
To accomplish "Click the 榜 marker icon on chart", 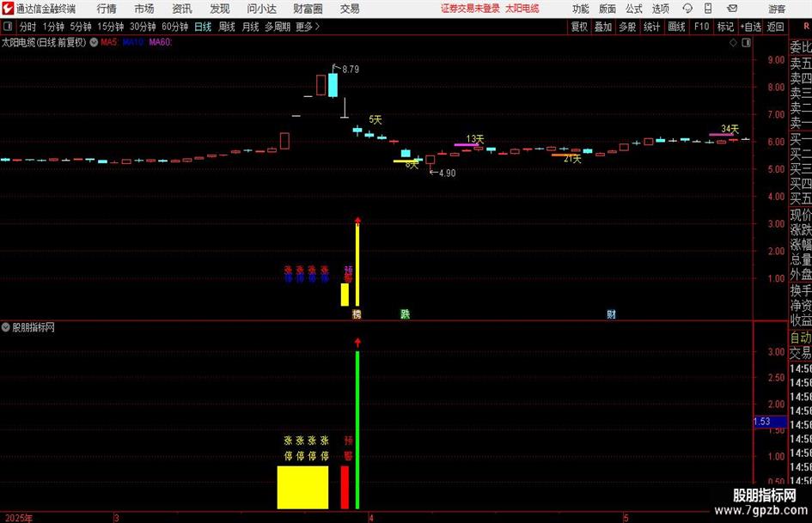I will coord(357,313).
